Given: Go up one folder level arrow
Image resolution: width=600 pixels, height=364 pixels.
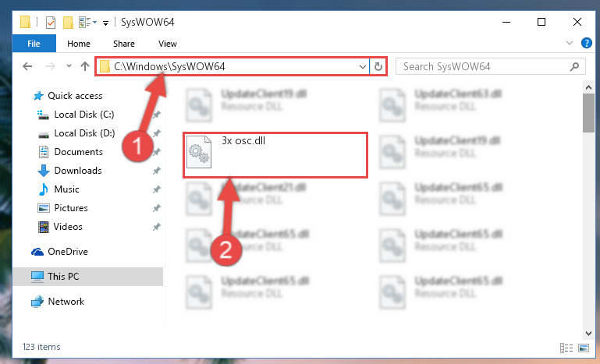Looking at the screenshot, I should coord(85,66).
